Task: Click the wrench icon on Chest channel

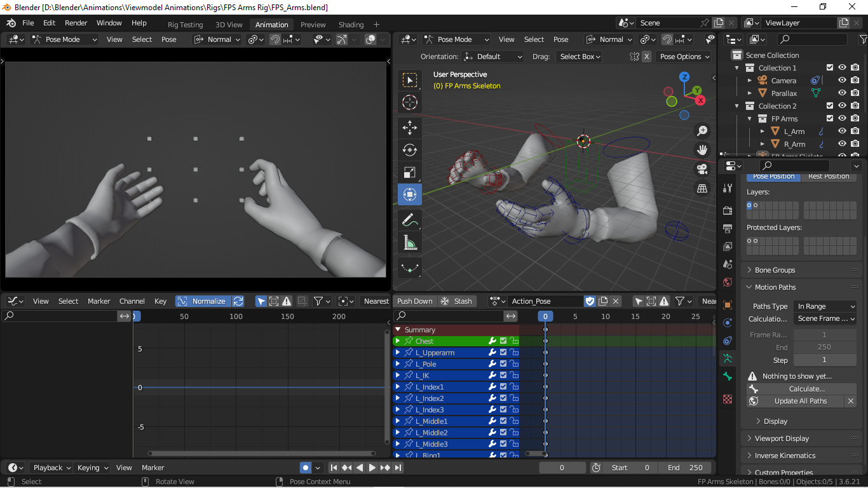Action: (x=492, y=341)
